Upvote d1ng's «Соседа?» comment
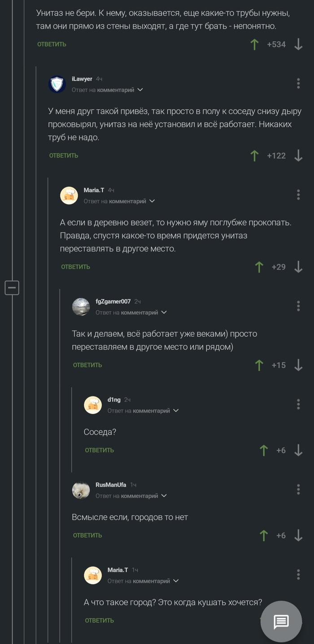Viewport: 314px width, 644px height. coord(263,450)
